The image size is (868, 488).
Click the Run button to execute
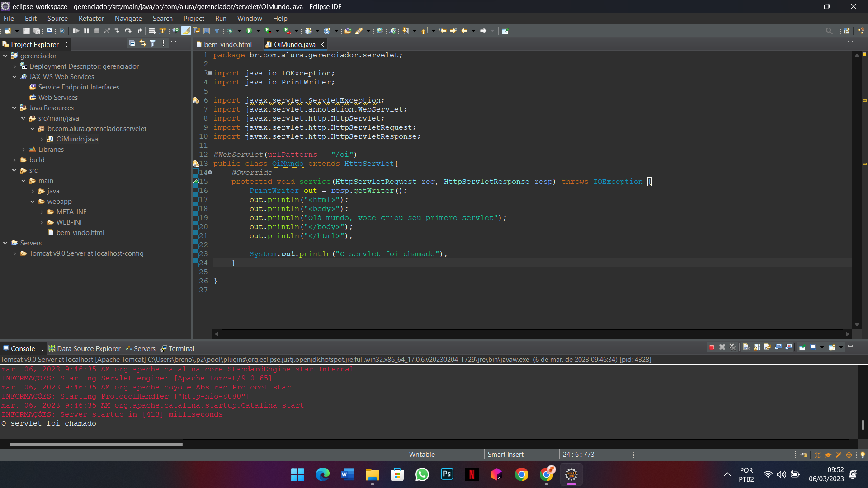[x=249, y=30]
